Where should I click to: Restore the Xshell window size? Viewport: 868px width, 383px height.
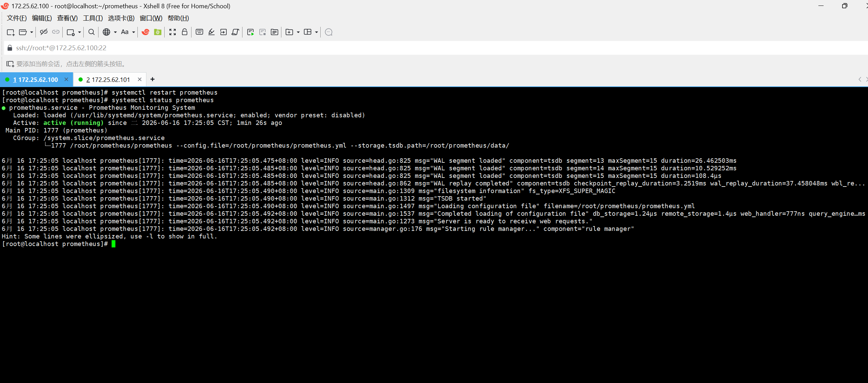point(845,6)
